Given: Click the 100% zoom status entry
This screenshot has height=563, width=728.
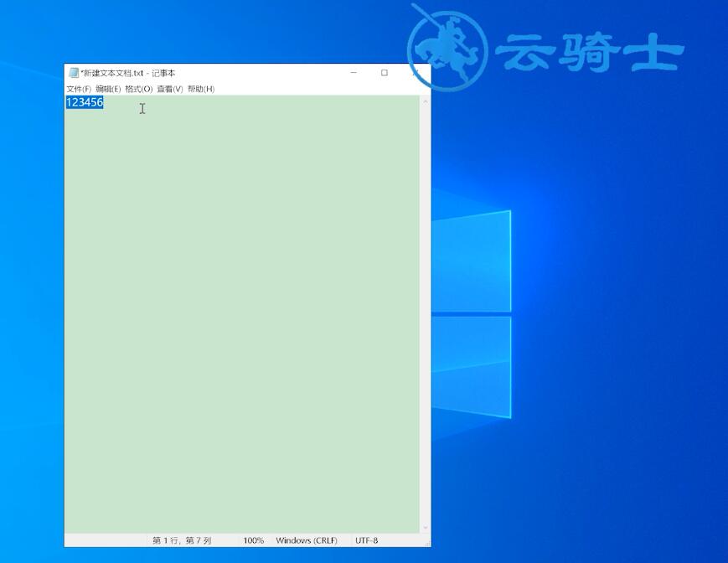Looking at the screenshot, I should pyautogui.click(x=254, y=540).
